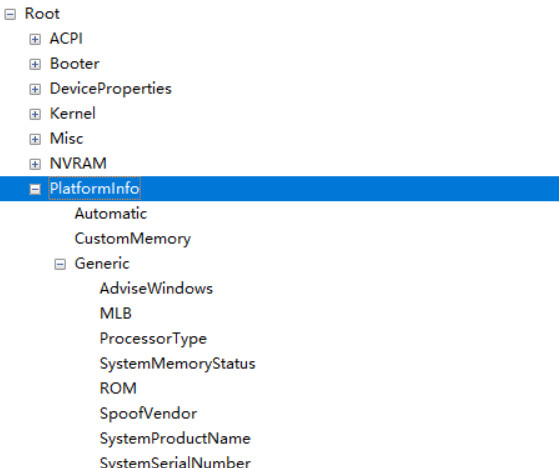Viewport: 559px width, 468px height.
Task: Select the CustomMemory entry
Action: [133, 239]
